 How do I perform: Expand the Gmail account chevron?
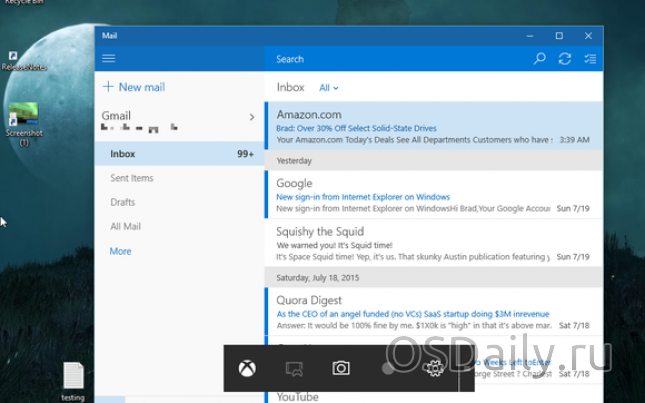tap(251, 117)
